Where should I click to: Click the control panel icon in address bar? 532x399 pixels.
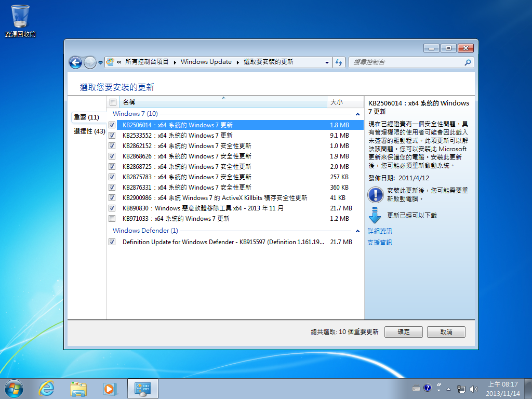110,62
